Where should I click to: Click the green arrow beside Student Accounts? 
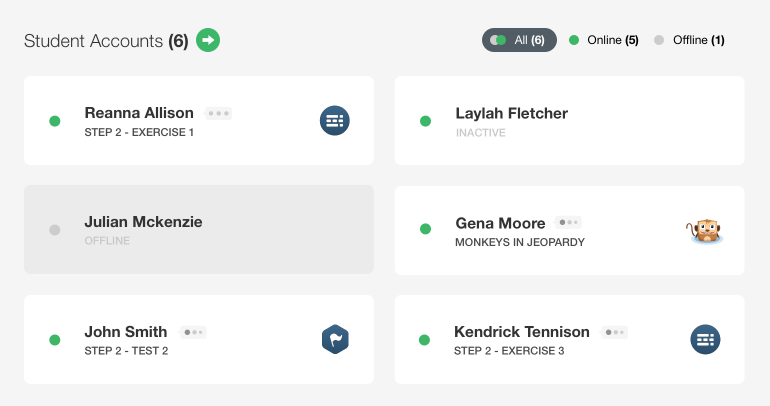pos(208,40)
